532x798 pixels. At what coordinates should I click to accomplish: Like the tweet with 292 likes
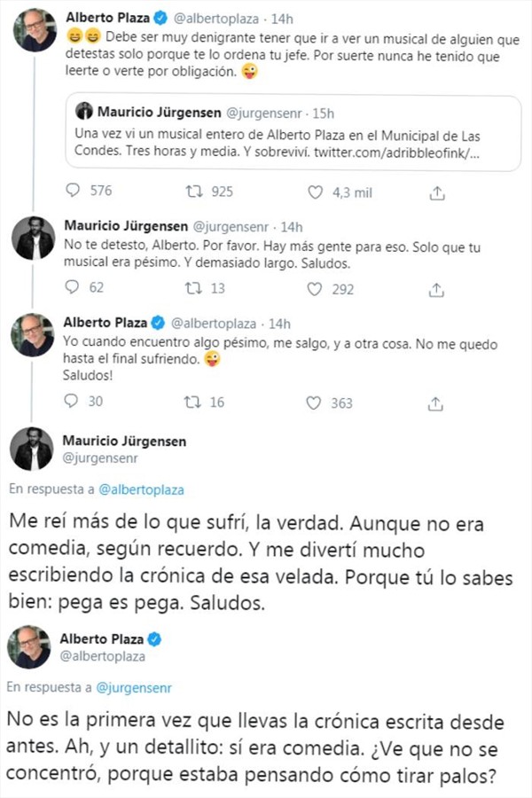click(315, 288)
